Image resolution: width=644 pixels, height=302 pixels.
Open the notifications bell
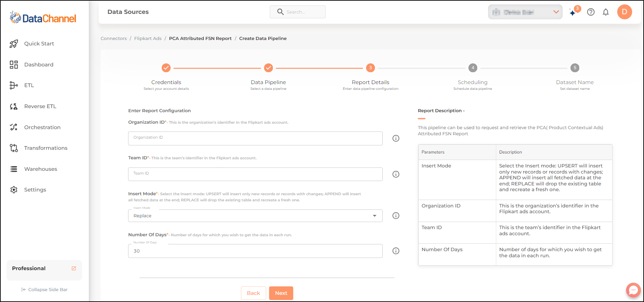(x=606, y=12)
